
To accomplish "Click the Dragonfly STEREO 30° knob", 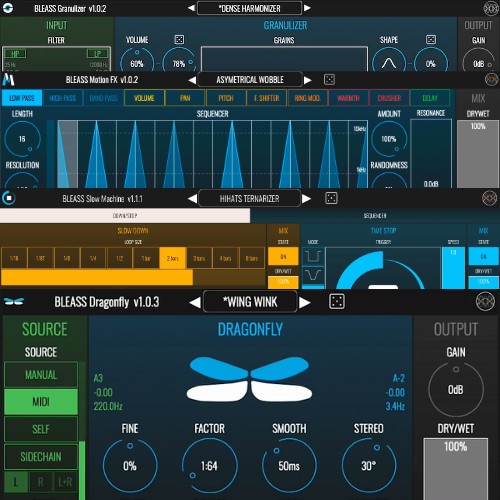I will tap(369, 465).
